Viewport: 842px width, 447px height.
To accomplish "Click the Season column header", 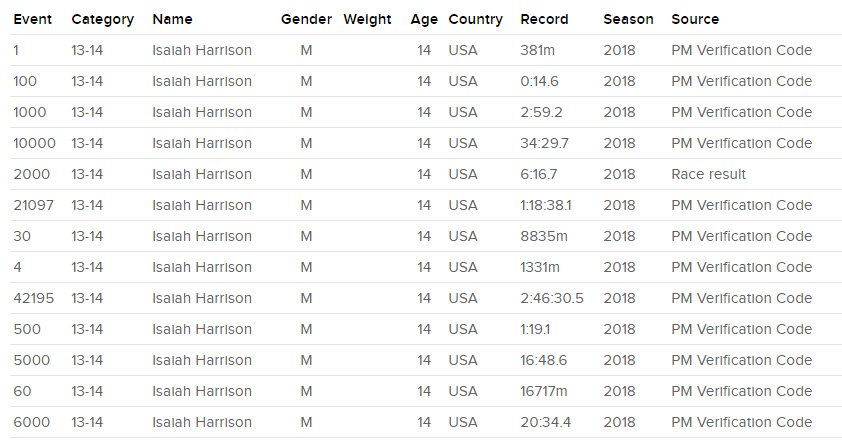I will (628, 19).
